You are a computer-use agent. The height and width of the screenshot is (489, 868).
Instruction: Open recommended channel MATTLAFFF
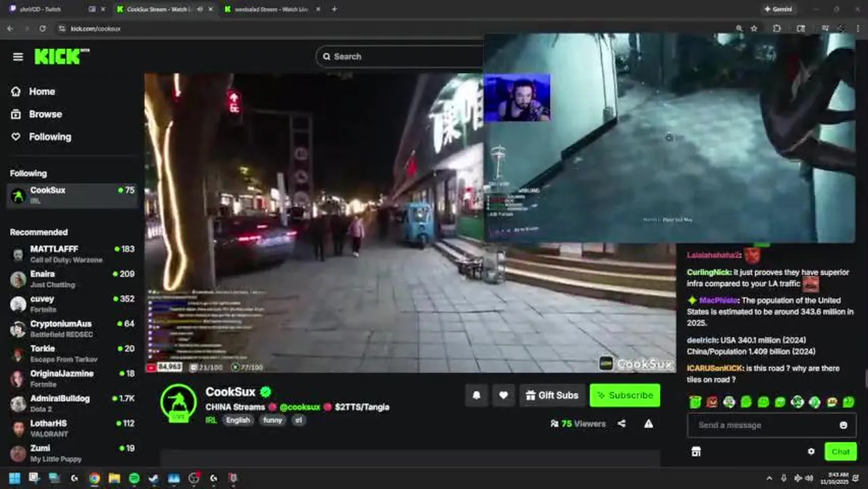click(x=71, y=254)
